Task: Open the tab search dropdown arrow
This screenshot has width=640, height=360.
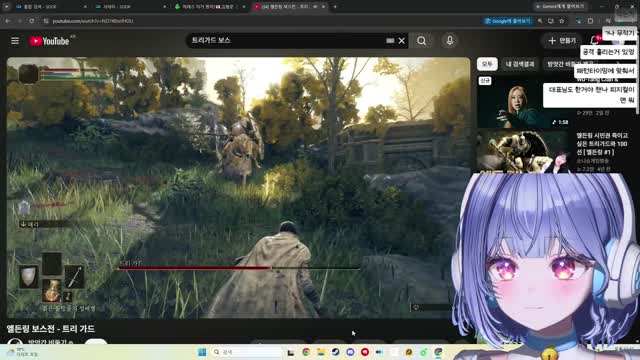Action: click(6, 7)
